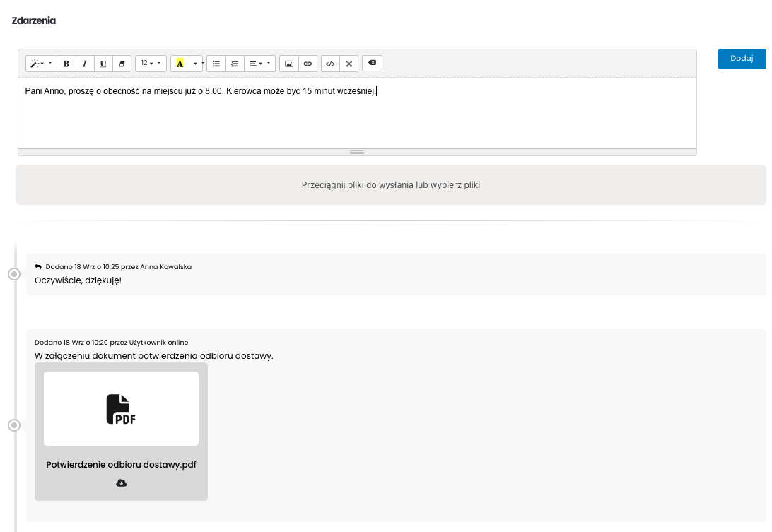The height and width of the screenshot is (532, 772).
Task: Toggle fullscreen editor mode
Action: 349,64
